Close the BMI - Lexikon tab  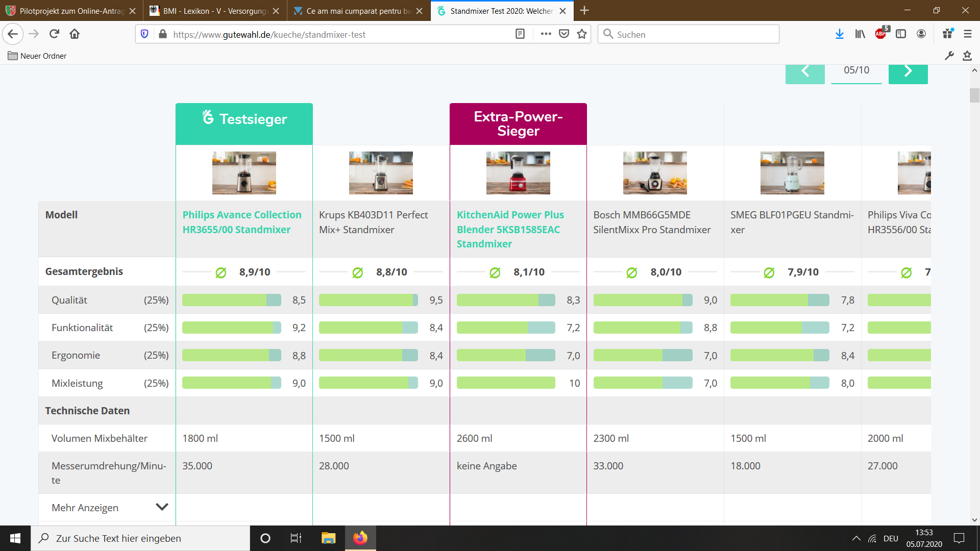(276, 11)
